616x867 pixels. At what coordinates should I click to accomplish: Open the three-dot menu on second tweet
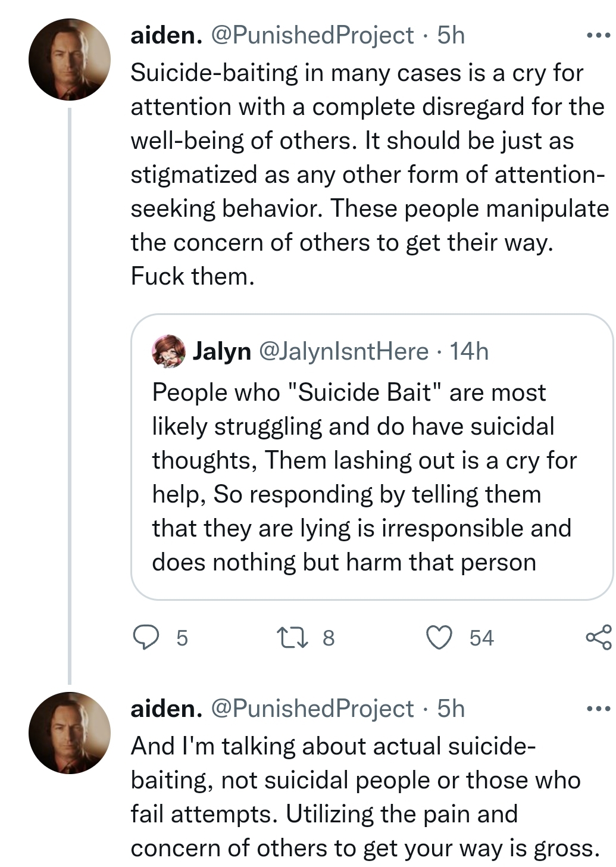[598, 709]
